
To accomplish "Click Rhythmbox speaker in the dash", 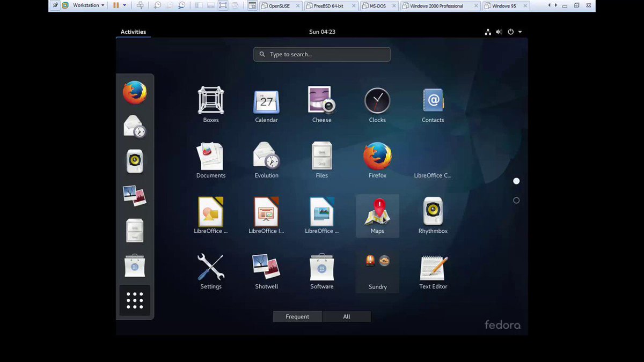I will (x=135, y=161).
